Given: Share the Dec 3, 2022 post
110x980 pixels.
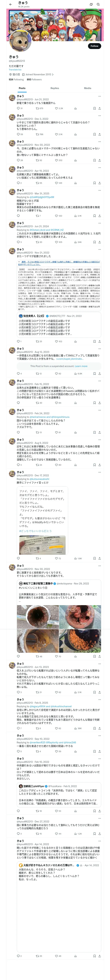Looking at the screenshot, I should (100, 134).
